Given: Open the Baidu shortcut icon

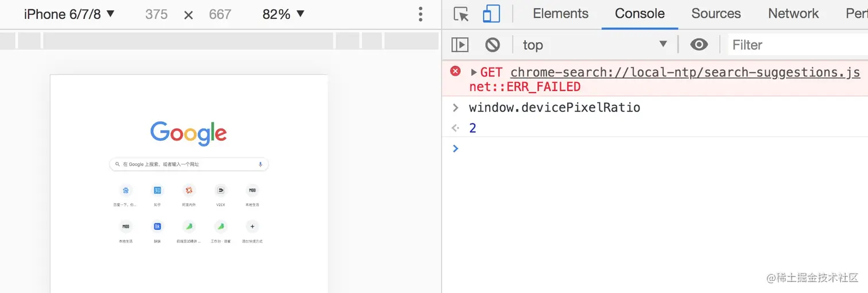Looking at the screenshot, I should (126, 190).
